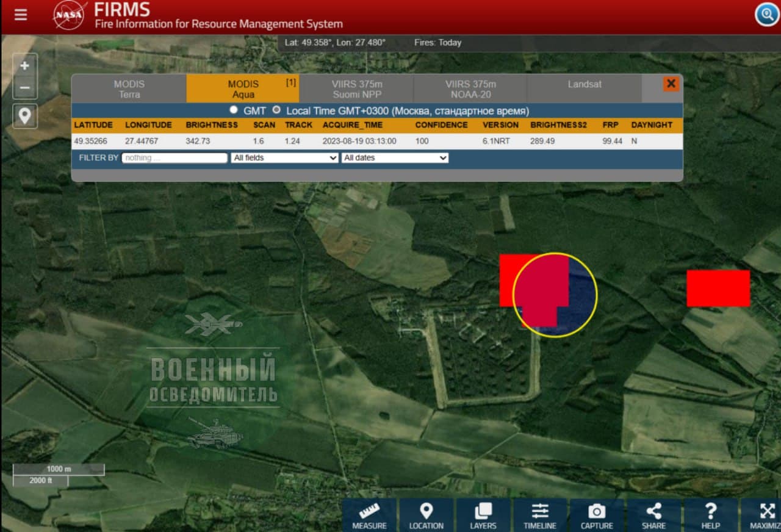This screenshot has width=781, height=532.
Task: Open the Layers panel
Action: [483, 516]
